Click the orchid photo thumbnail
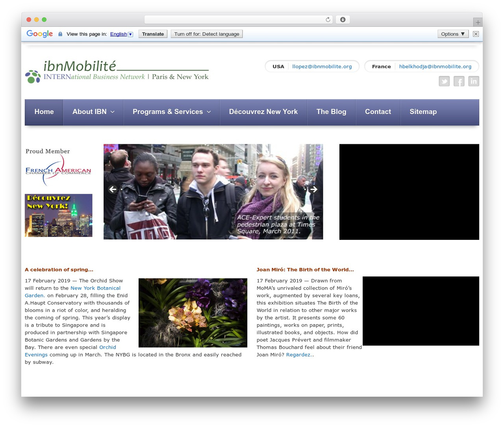The width and height of the screenshot is (504, 427). (193, 313)
